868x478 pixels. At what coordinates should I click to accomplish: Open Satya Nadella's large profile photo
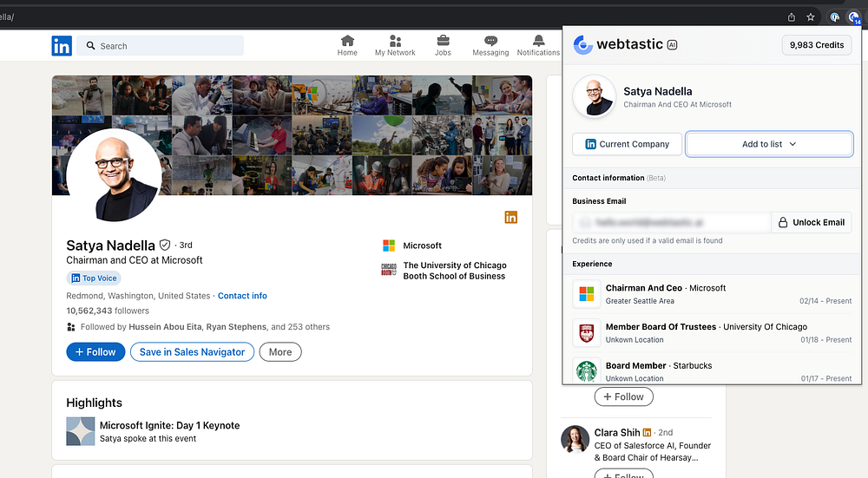pyautogui.click(x=114, y=176)
